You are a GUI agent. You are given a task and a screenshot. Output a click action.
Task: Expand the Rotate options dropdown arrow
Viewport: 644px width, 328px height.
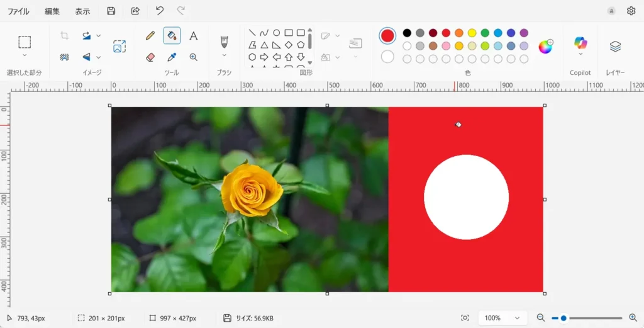(99, 36)
